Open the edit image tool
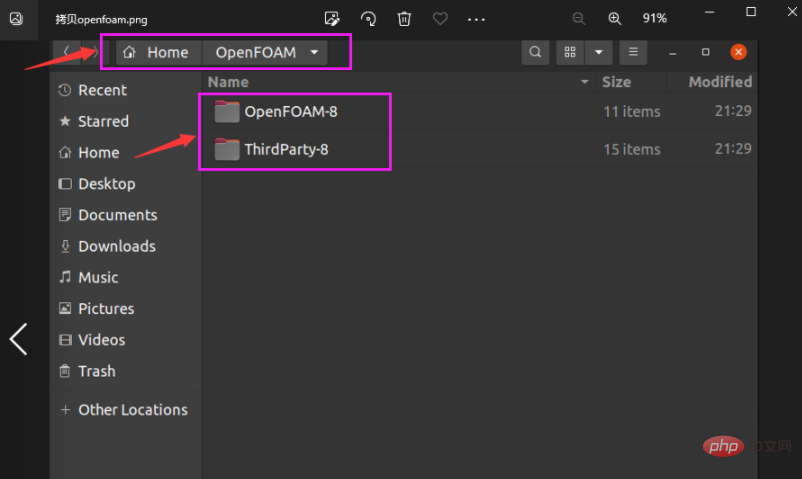 (x=332, y=19)
